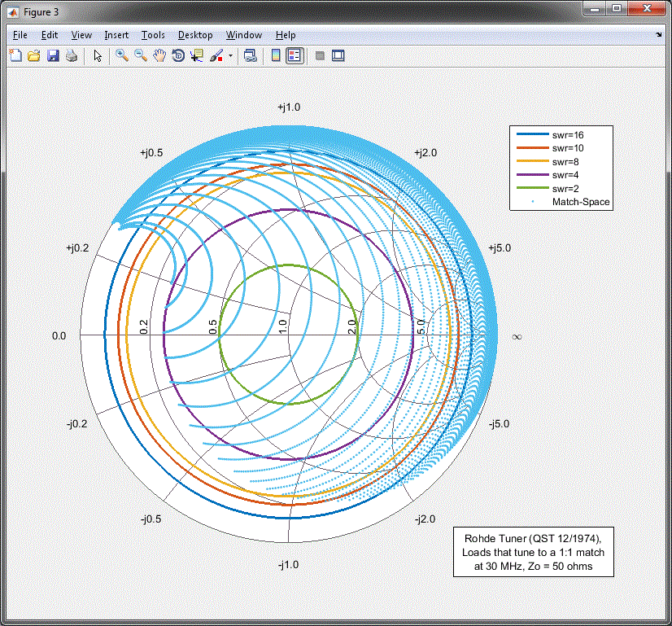Viewport: 672px width, 626px height.
Task: Expand the Brush tool color dropdown arrow
Action: click(230, 56)
